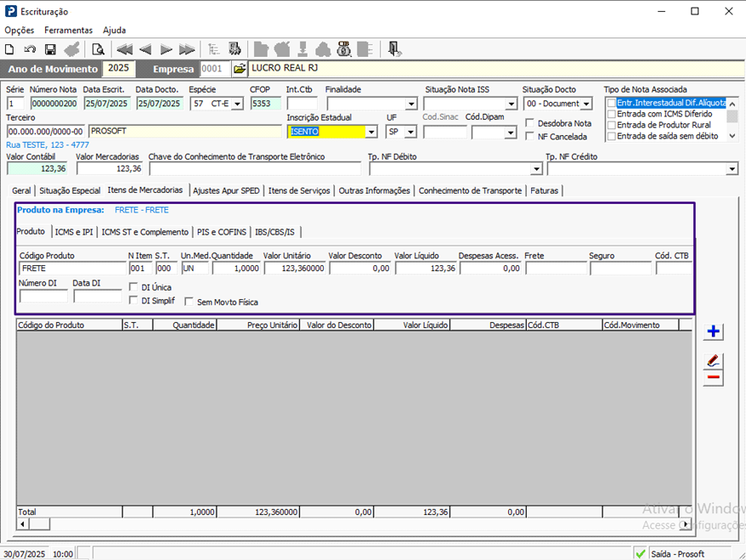The image size is (746, 560).
Task: Enable the Desdobra Nota checkbox
Action: pos(530,123)
